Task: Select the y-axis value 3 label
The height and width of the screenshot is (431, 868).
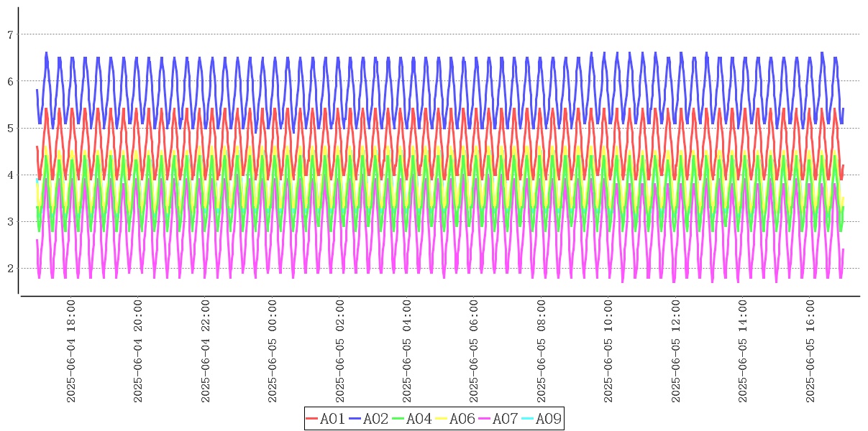Action: [10, 222]
